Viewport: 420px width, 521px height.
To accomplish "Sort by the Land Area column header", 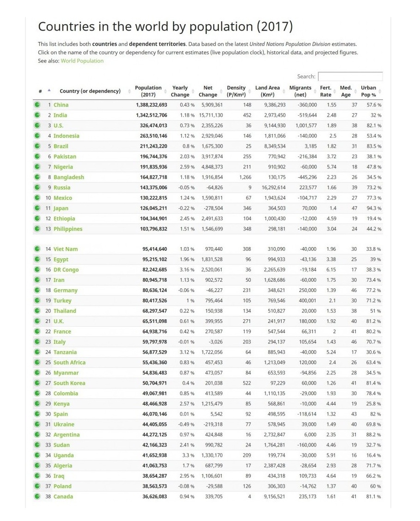I will coord(267,91).
